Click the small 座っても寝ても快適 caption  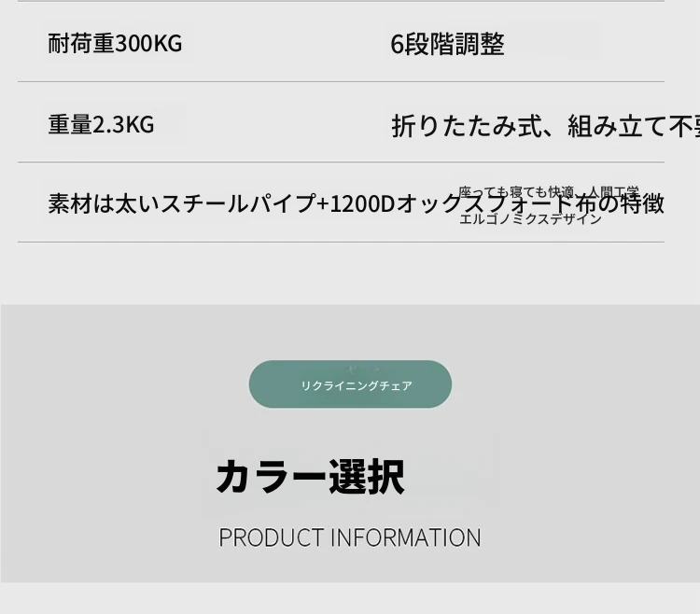click(516, 192)
